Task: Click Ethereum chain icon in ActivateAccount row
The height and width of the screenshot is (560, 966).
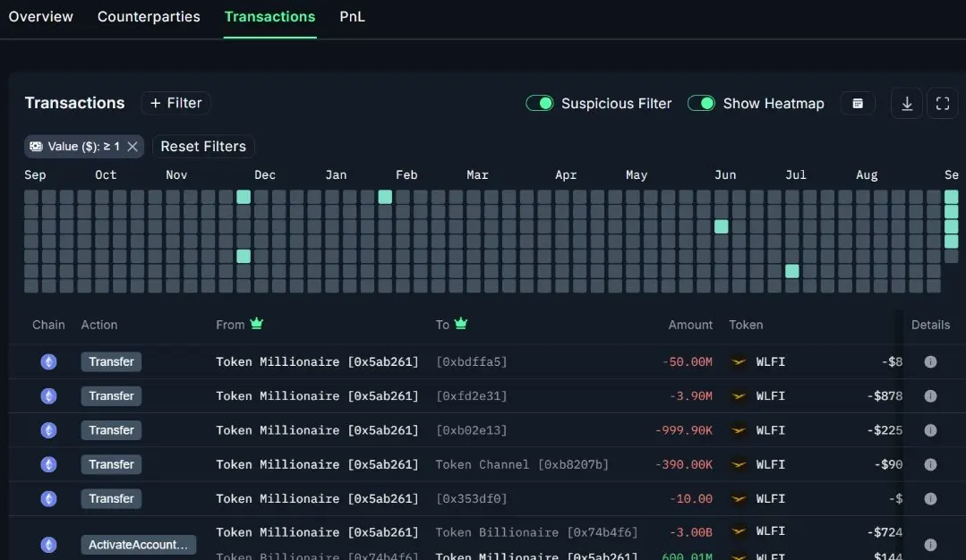Action: click(x=48, y=545)
